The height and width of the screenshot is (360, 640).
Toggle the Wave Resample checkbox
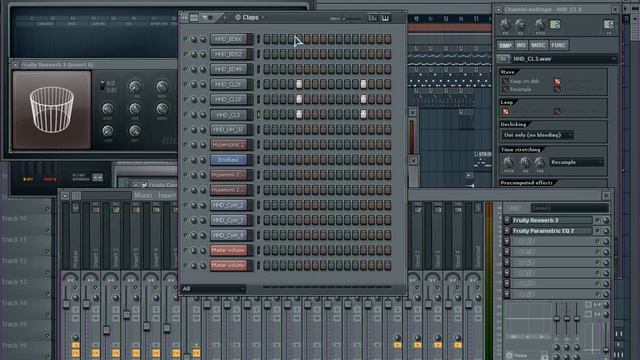tap(506, 89)
